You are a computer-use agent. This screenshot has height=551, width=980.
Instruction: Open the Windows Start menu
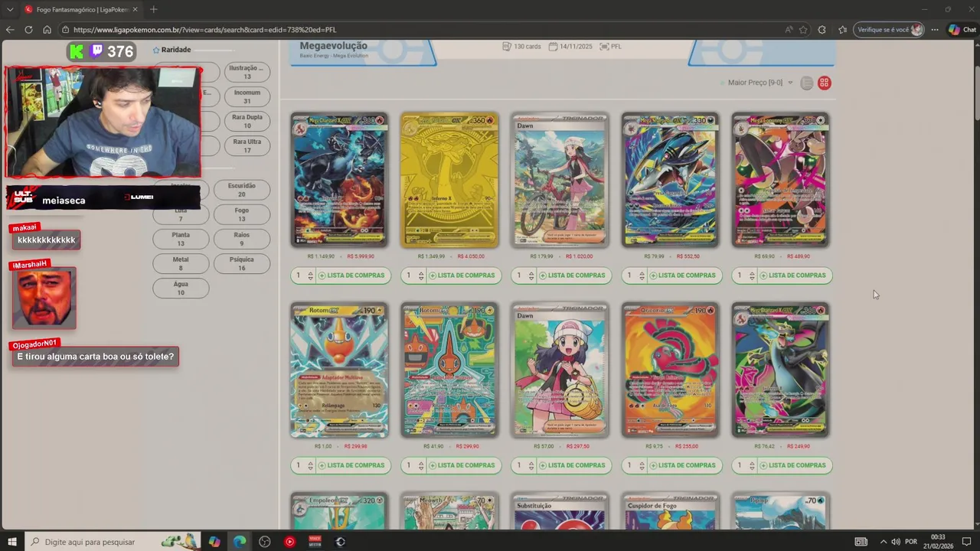[x=12, y=542]
